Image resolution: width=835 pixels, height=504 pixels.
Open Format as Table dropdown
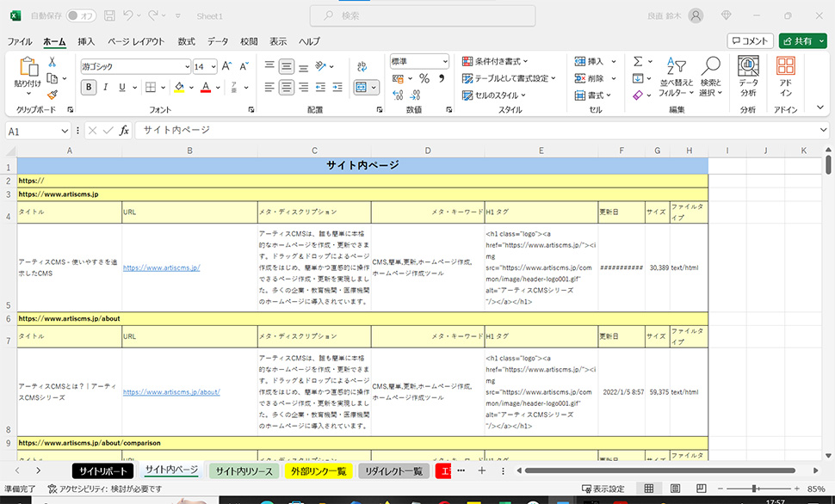[509, 79]
